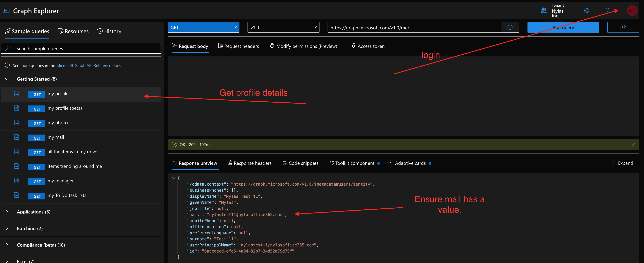Open the Microsoft Graph API Reference docs link

pos(89,65)
